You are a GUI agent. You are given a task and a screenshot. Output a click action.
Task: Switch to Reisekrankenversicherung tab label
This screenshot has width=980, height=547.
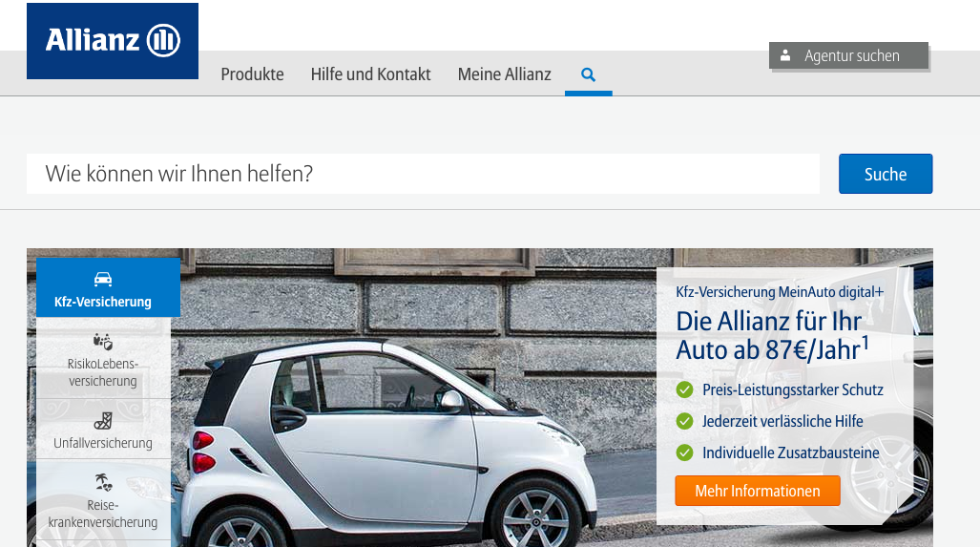(x=103, y=514)
